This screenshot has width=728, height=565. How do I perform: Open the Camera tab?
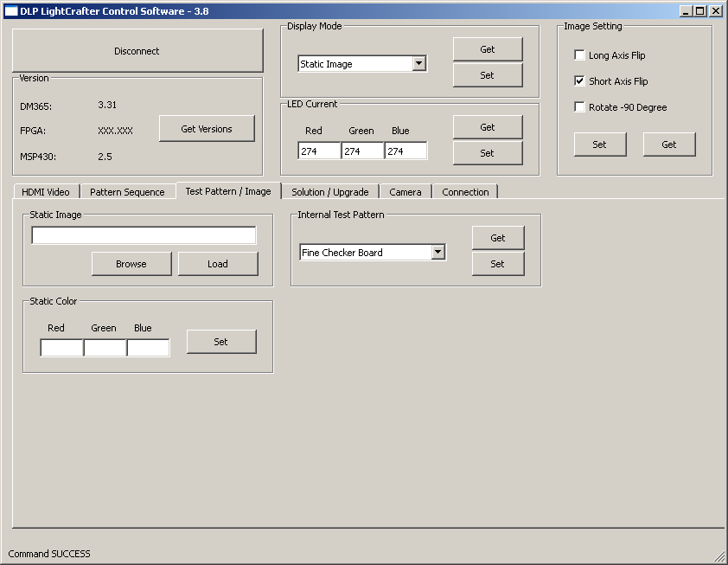406,192
